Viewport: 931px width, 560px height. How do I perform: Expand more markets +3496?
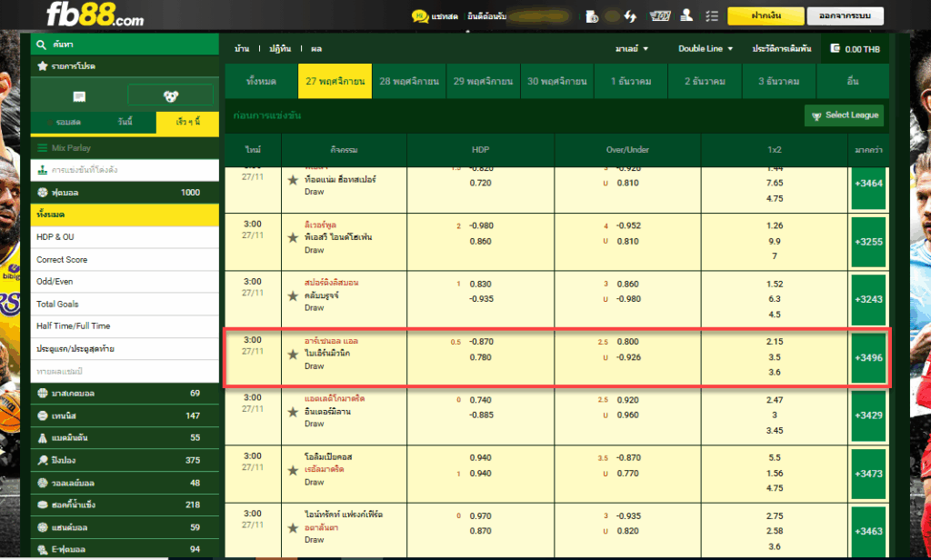(868, 357)
